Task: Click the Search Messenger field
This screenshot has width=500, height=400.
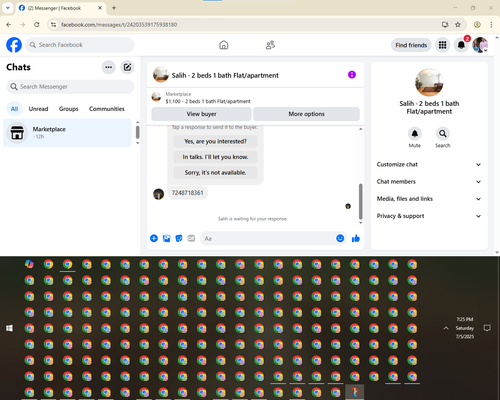Action: (70, 87)
